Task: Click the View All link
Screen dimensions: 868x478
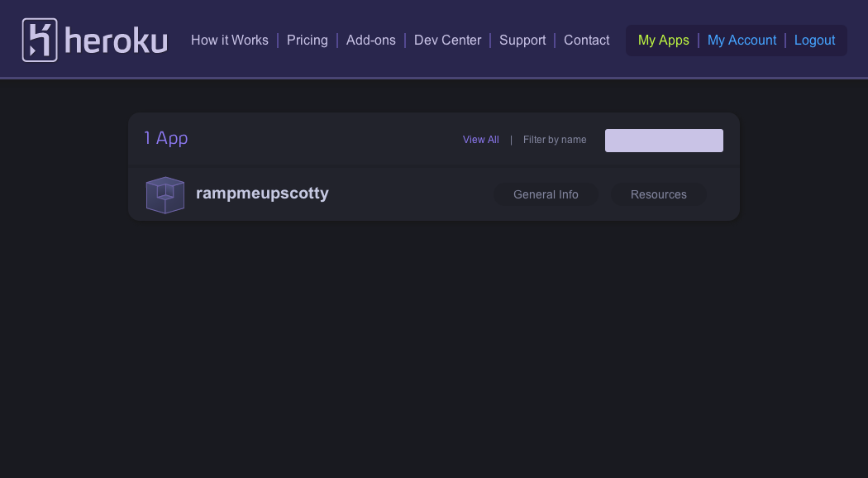Action: pyautogui.click(x=481, y=140)
